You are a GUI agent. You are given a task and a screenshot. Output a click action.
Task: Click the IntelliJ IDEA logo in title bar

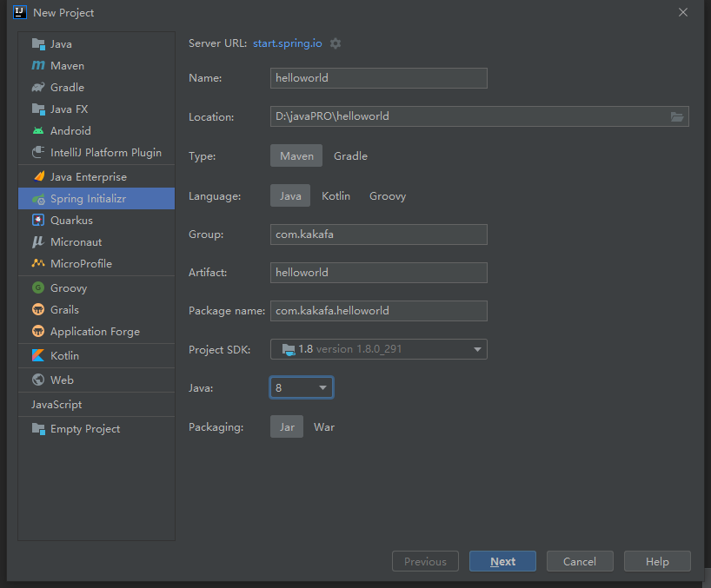click(x=20, y=12)
